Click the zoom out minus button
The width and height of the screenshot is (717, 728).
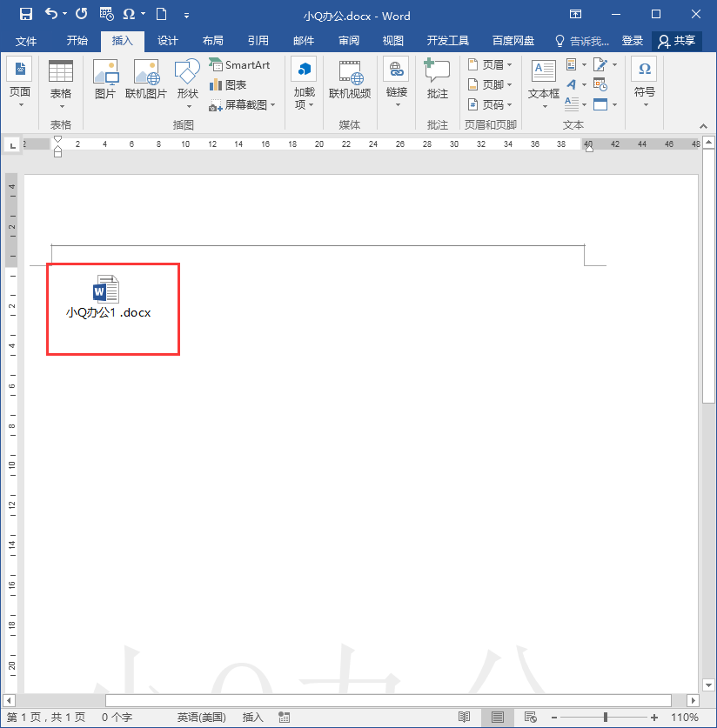pyautogui.click(x=554, y=718)
